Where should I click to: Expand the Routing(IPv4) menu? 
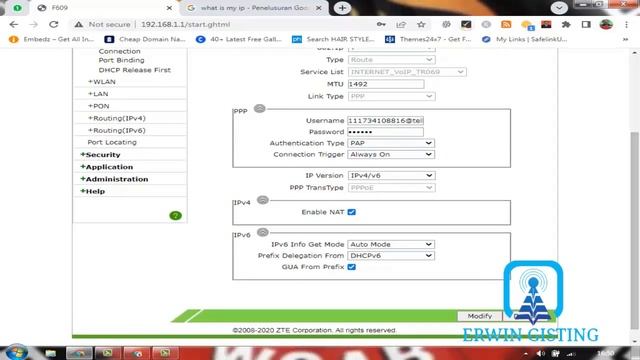coord(117,118)
